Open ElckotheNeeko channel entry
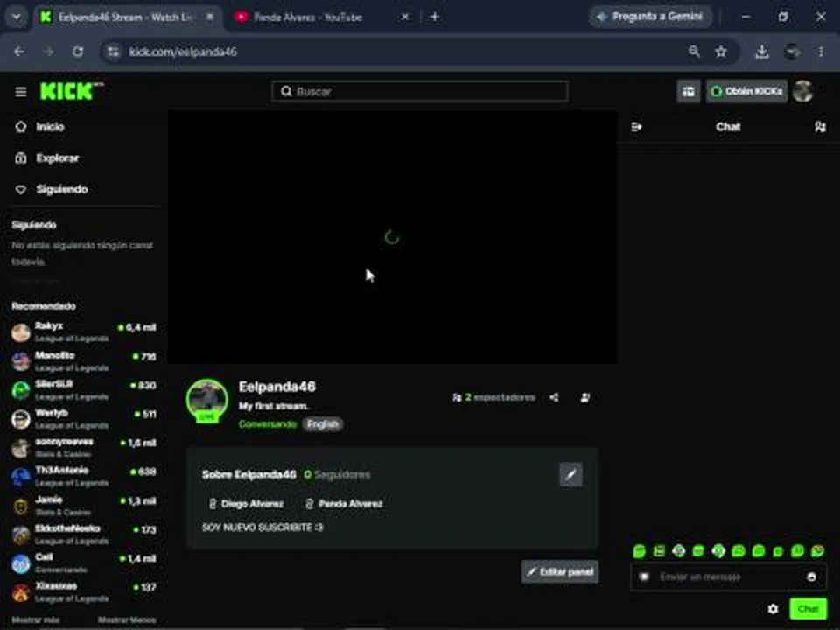Screen dimensions: 840x630 84,534
